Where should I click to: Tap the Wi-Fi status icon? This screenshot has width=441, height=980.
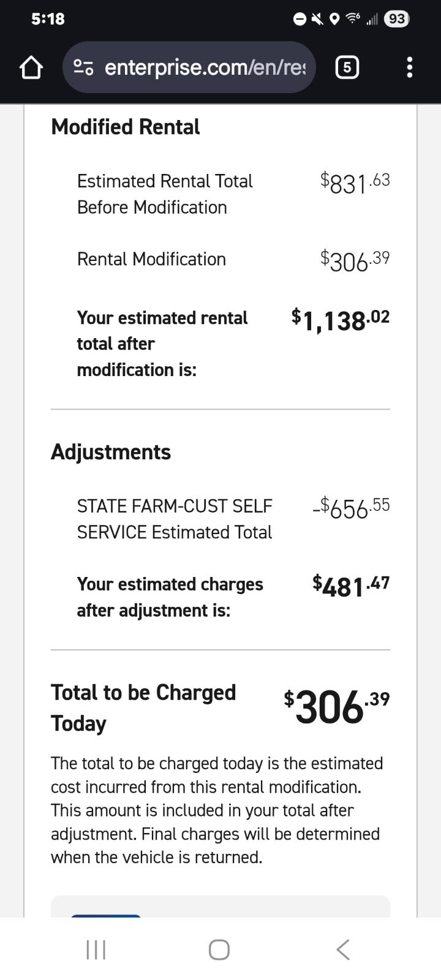(x=353, y=19)
